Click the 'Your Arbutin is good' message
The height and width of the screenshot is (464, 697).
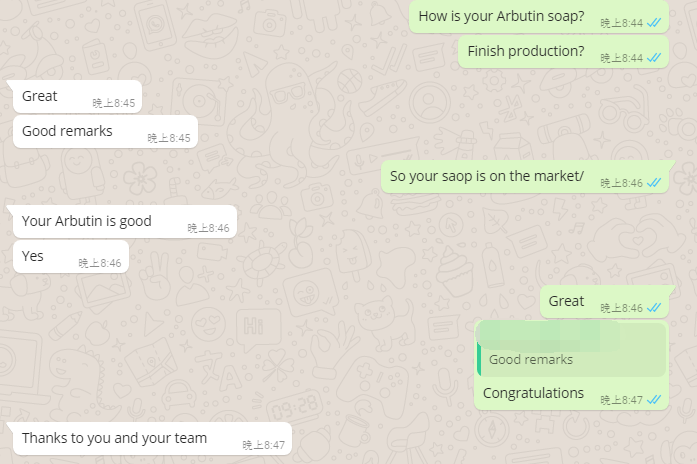(125, 221)
